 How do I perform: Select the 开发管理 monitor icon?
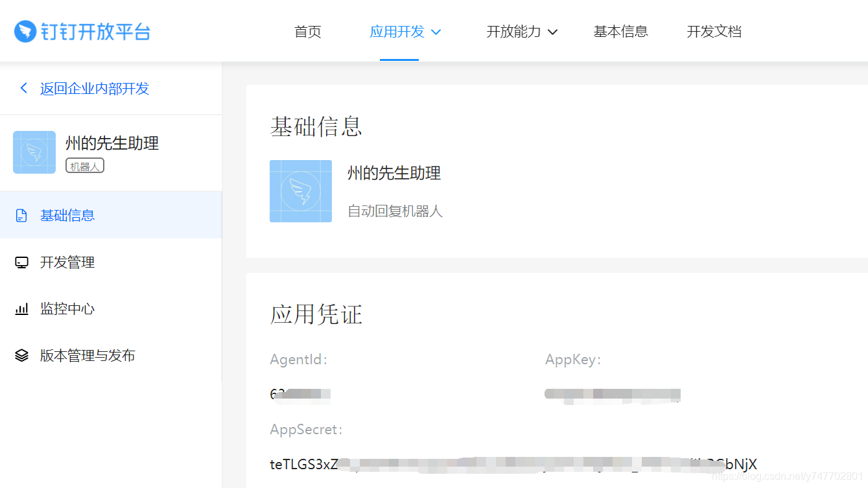click(x=21, y=262)
